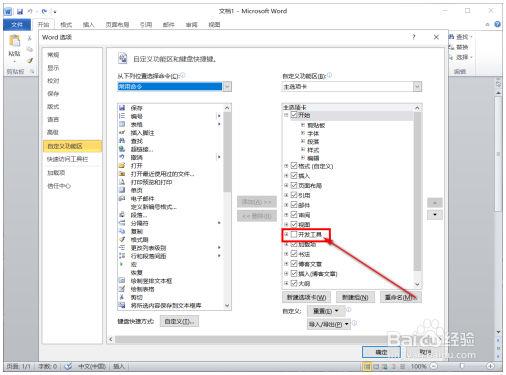
Task: Click the zoom slider in the status bar
Action: pos(462,366)
